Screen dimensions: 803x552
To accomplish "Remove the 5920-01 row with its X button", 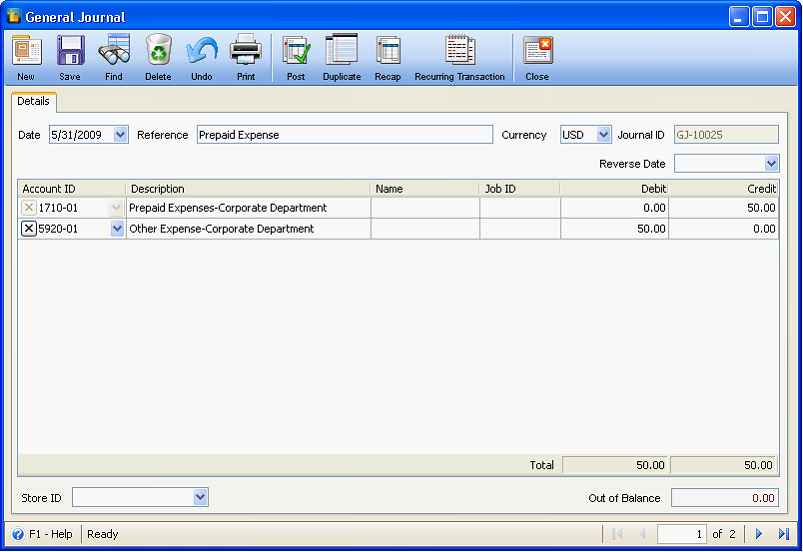I will (29, 228).
